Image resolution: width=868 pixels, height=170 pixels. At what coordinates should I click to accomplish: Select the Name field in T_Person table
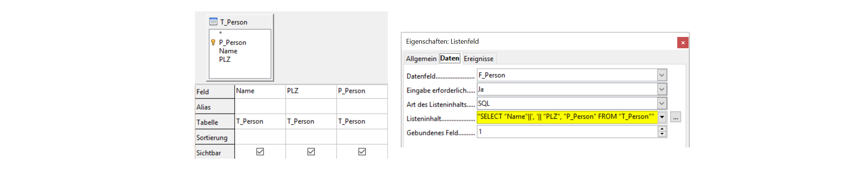(228, 51)
